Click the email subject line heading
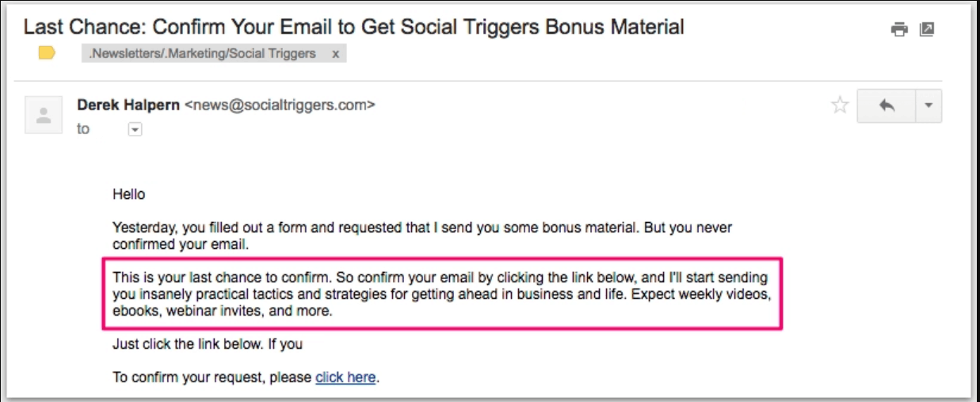The height and width of the screenshot is (402, 980). point(353,27)
